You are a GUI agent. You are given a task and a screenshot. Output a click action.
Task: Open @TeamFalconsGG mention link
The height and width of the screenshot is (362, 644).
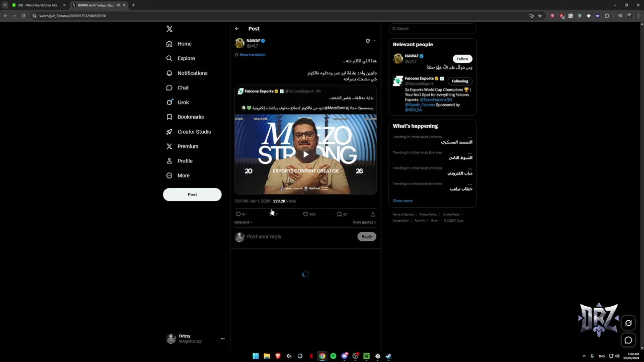point(436,100)
